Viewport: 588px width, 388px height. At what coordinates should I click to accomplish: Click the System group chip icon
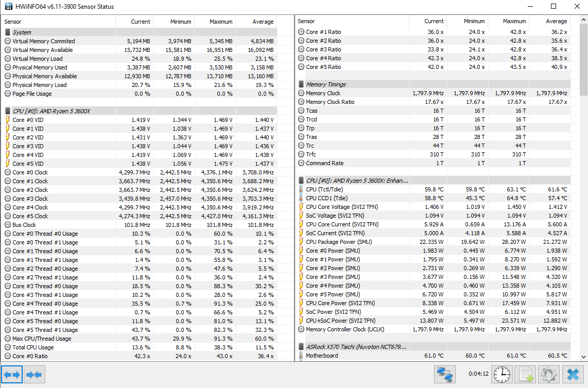8,32
